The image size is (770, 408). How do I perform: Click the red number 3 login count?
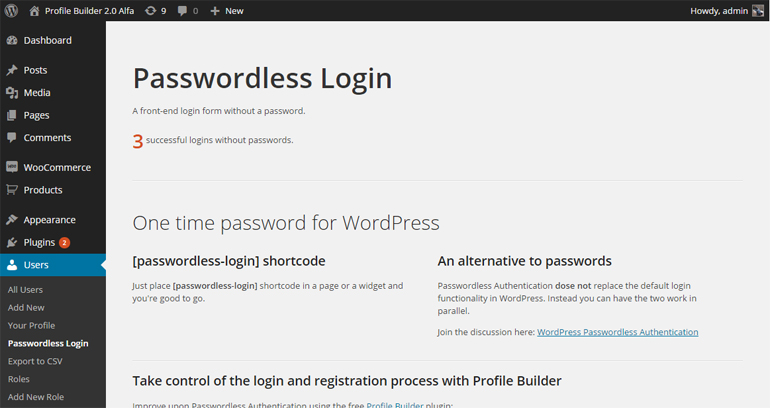pos(138,141)
